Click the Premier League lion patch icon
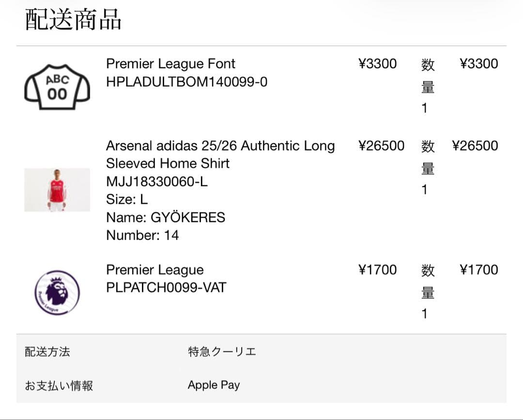 pyautogui.click(x=57, y=293)
